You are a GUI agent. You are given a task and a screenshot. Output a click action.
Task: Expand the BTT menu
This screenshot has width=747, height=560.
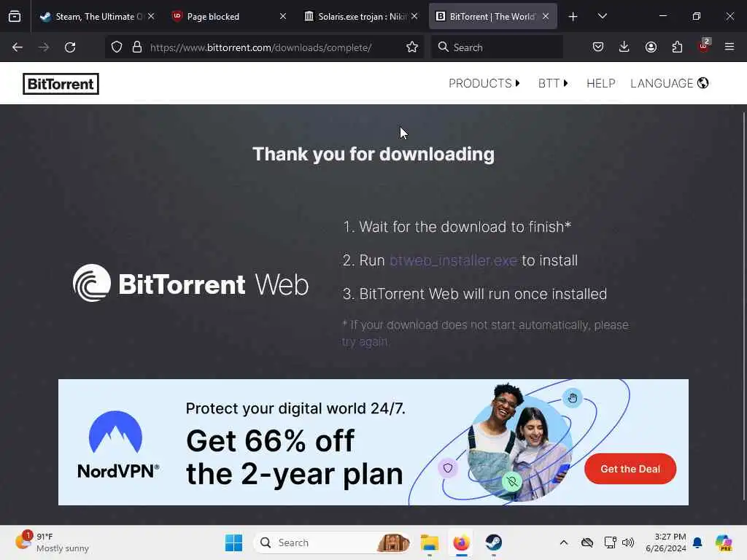coord(553,83)
